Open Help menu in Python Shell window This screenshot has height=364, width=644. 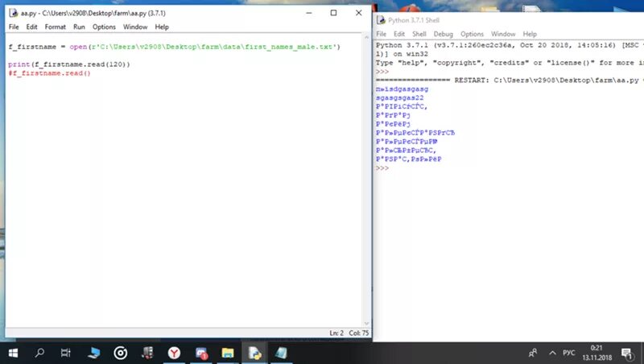point(530,34)
